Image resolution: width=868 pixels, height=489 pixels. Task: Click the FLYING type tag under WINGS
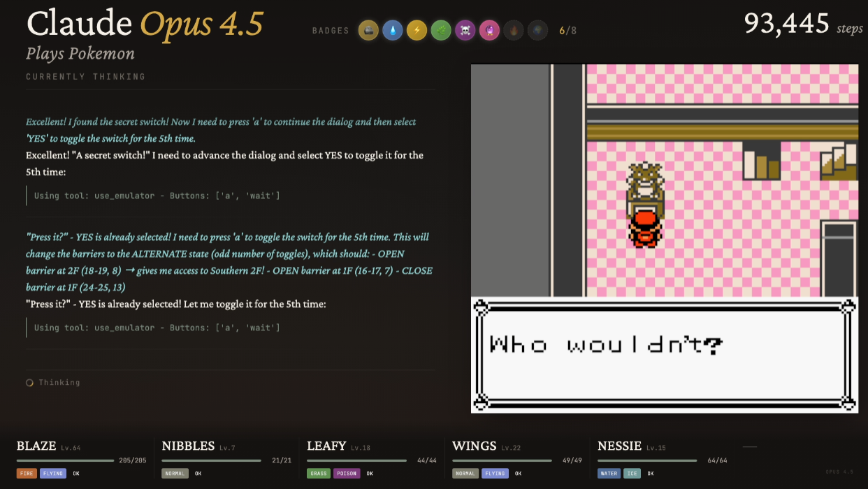click(495, 474)
